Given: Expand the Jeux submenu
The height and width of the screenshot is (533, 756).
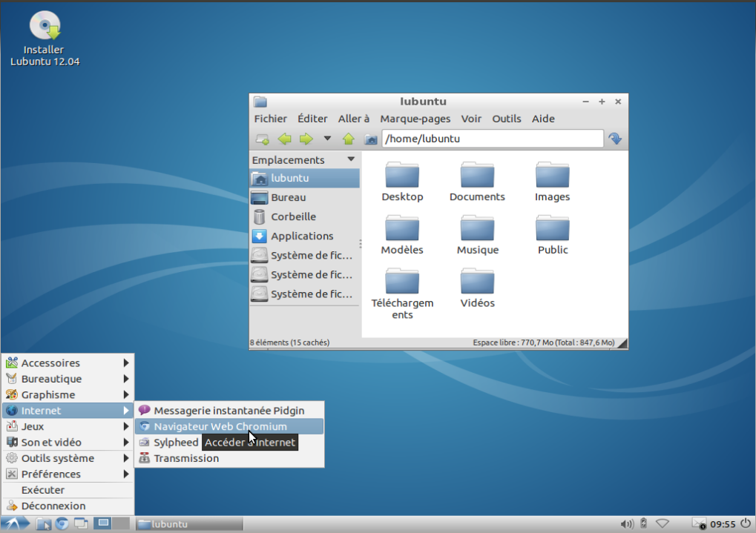Looking at the screenshot, I should coord(68,426).
